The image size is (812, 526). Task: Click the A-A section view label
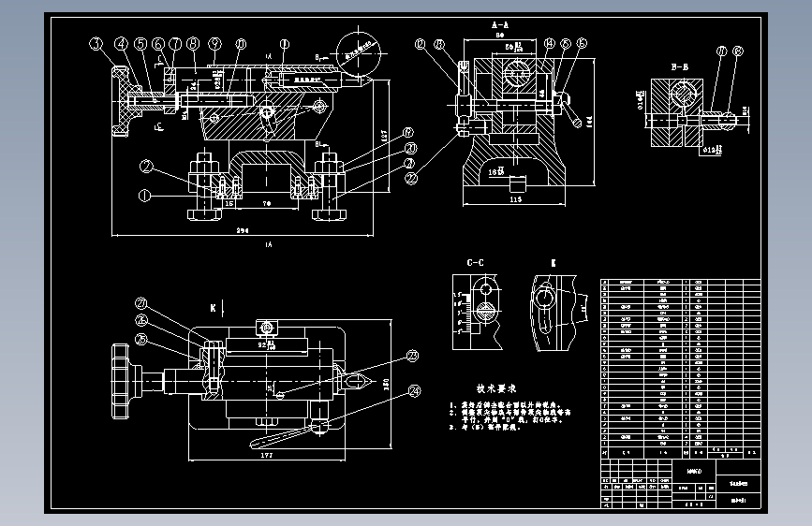pyautogui.click(x=500, y=24)
